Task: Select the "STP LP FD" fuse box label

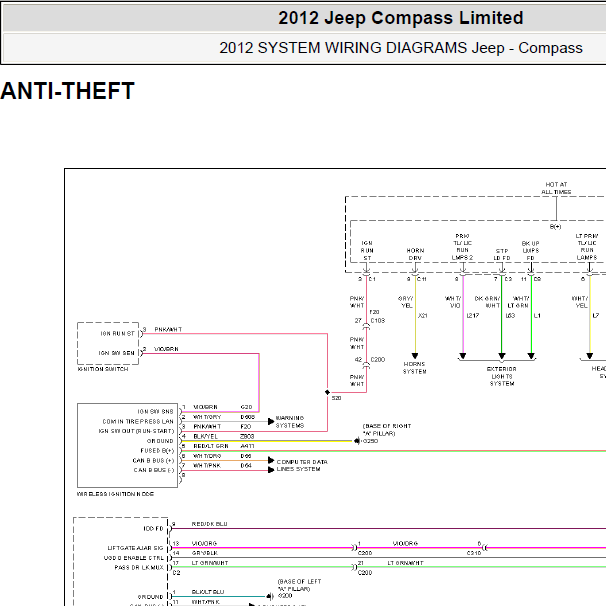Action: click(502, 254)
